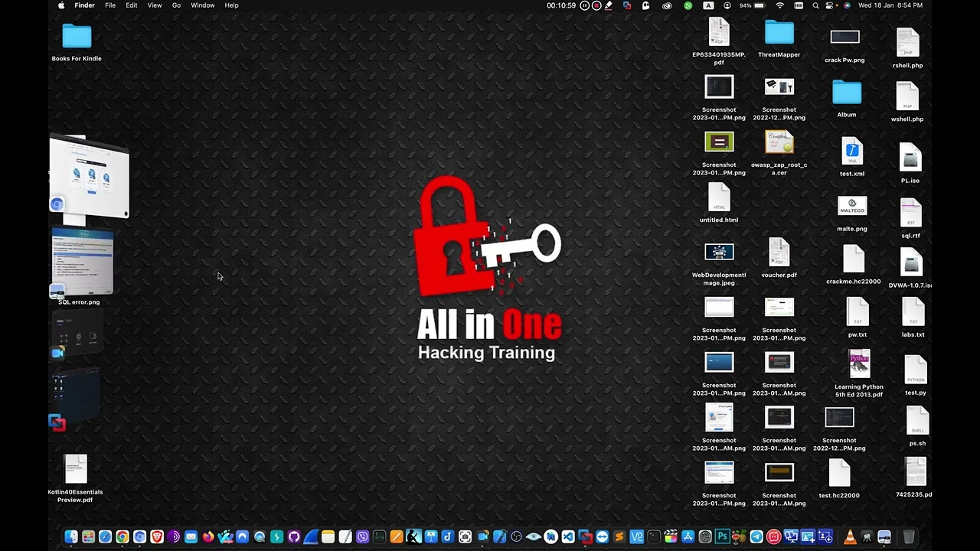This screenshot has height=551, width=980.
Task: Select the wshell.php file
Action: pos(907,102)
